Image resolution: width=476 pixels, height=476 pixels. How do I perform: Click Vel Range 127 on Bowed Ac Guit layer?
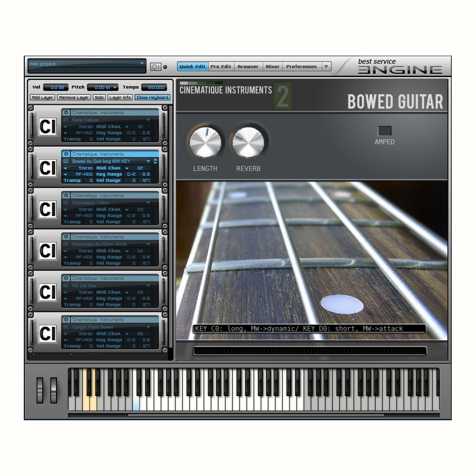(146, 180)
